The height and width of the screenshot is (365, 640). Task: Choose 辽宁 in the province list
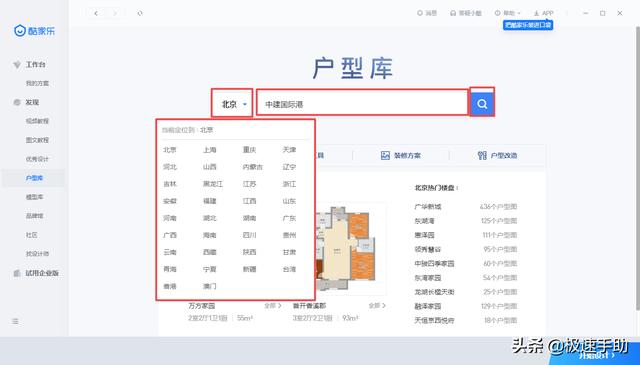pyautogui.click(x=289, y=167)
